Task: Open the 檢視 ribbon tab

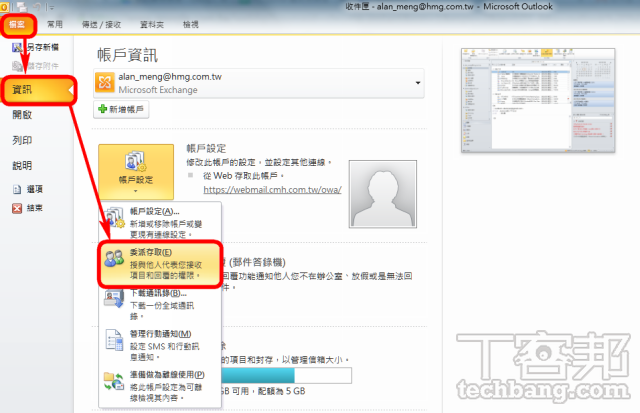Action: click(x=191, y=24)
